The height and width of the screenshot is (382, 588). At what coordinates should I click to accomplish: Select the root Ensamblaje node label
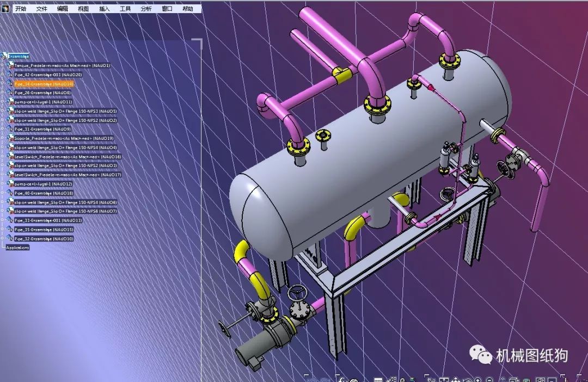pos(19,56)
